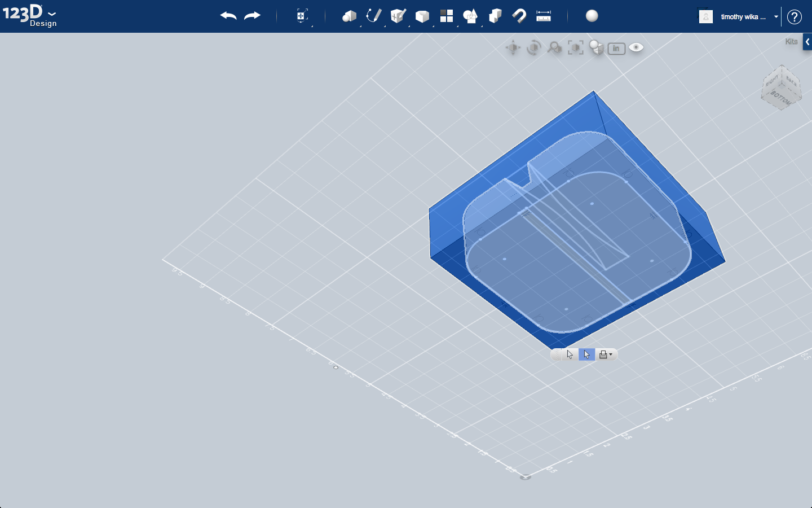Fit the model to view

click(x=576, y=48)
